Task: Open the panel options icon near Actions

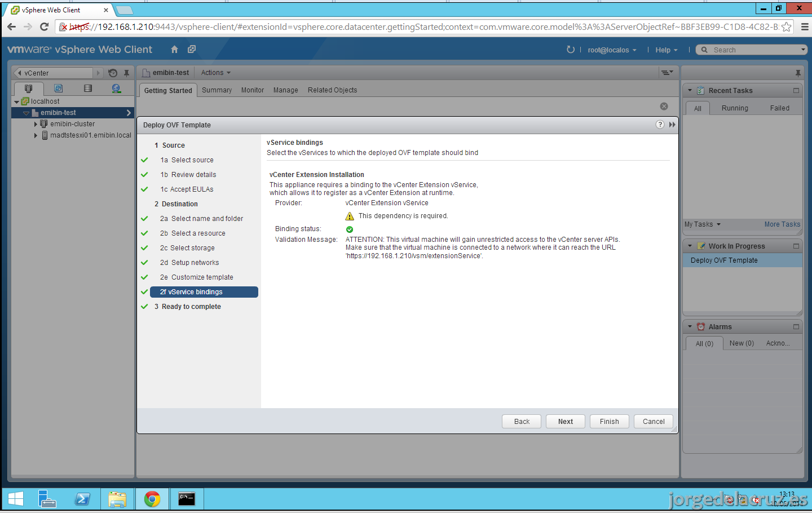Action: click(667, 73)
